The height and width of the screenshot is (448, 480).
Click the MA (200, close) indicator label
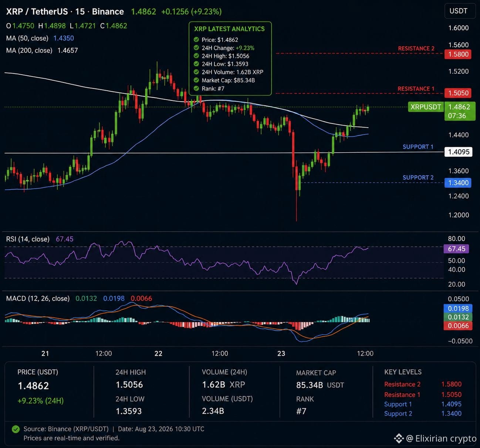(x=29, y=50)
